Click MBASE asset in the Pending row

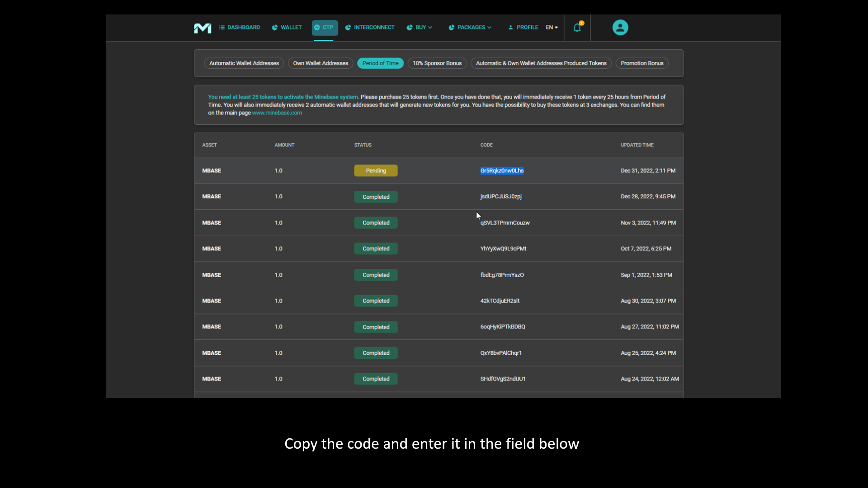[212, 170]
